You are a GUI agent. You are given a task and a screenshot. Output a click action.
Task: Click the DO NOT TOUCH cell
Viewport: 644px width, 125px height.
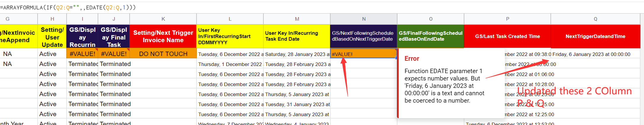(163, 54)
